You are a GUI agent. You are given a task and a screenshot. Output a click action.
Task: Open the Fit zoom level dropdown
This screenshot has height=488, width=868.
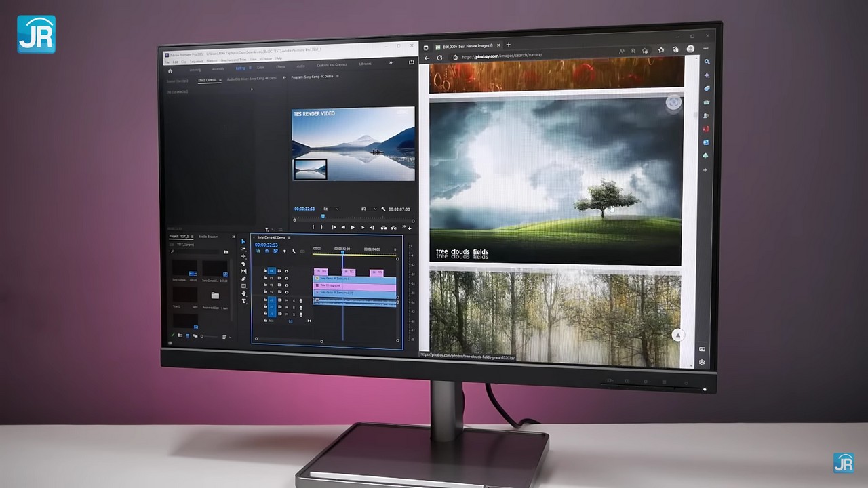click(330, 209)
